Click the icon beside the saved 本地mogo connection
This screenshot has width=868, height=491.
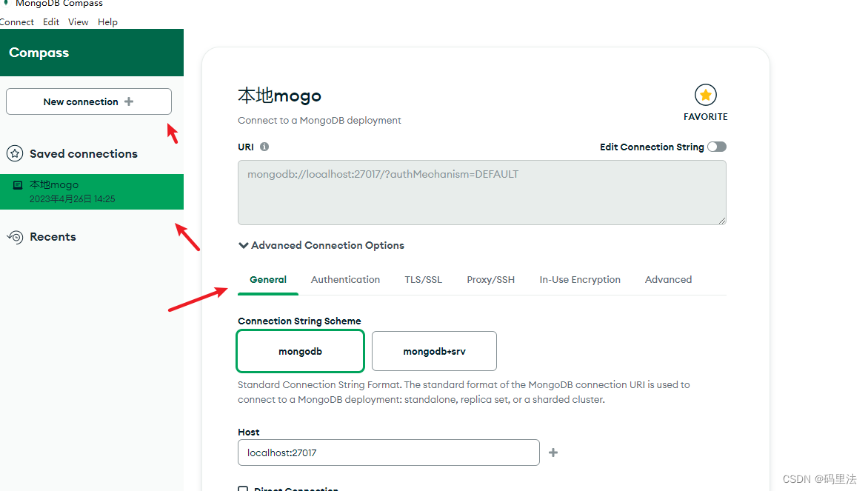click(18, 185)
